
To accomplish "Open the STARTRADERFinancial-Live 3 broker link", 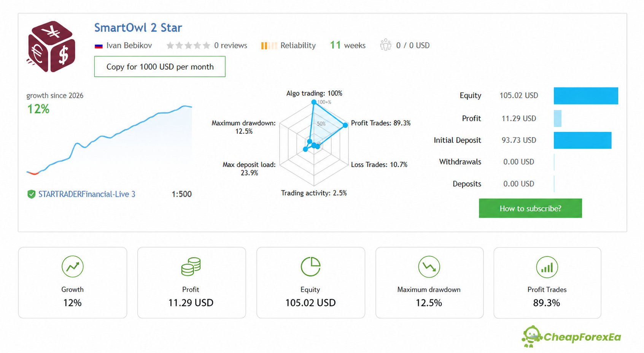I will click(87, 194).
